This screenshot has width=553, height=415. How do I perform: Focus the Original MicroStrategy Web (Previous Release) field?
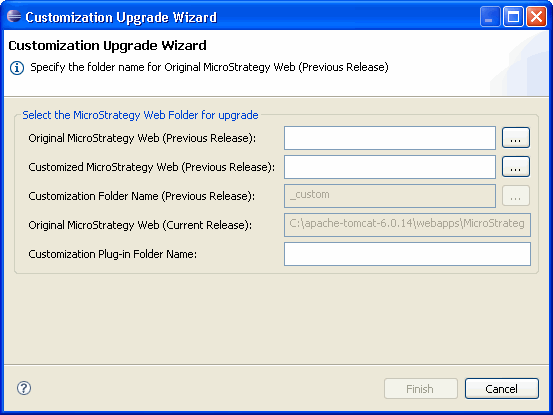[x=390, y=138]
